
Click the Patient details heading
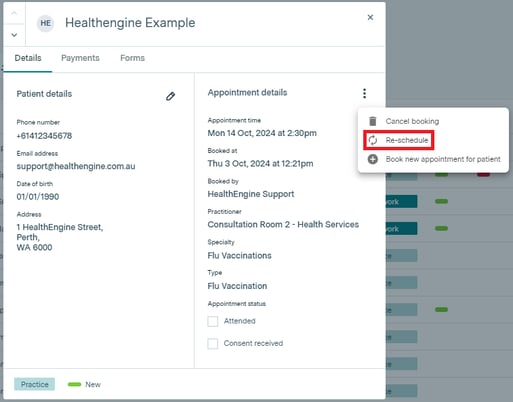tap(44, 94)
